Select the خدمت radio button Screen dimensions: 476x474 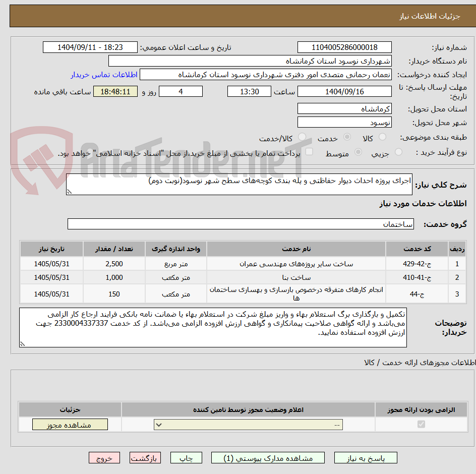347,136
